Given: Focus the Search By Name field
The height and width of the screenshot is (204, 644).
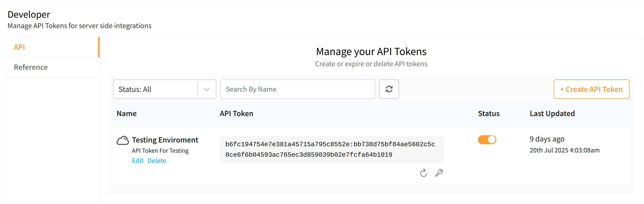Looking at the screenshot, I should [297, 89].
